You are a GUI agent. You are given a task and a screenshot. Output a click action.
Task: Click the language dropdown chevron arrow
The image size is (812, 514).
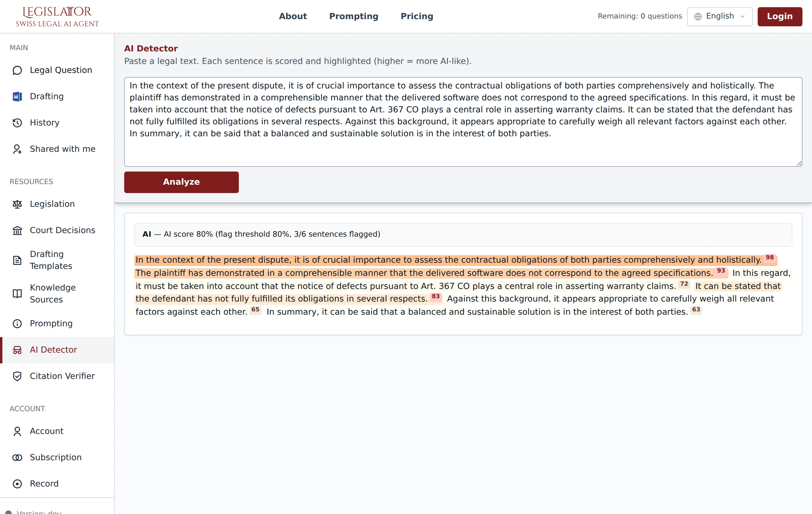coord(742,16)
